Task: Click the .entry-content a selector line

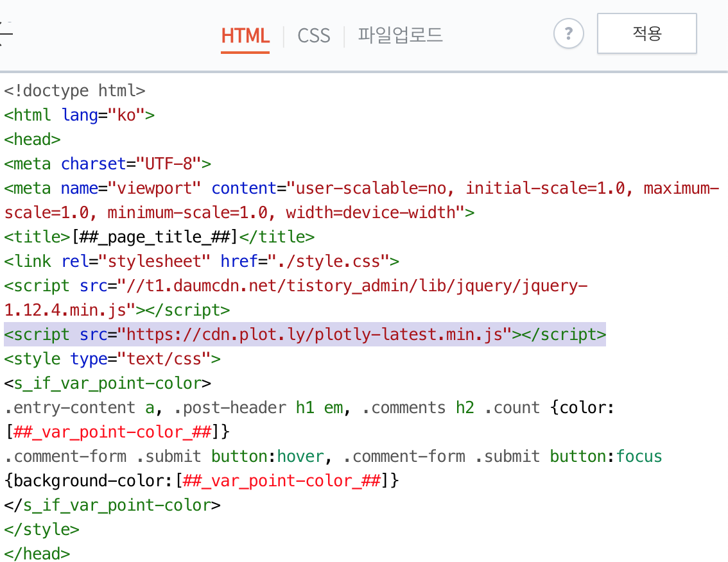Action: pyautogui.click(x=309, y=407)
